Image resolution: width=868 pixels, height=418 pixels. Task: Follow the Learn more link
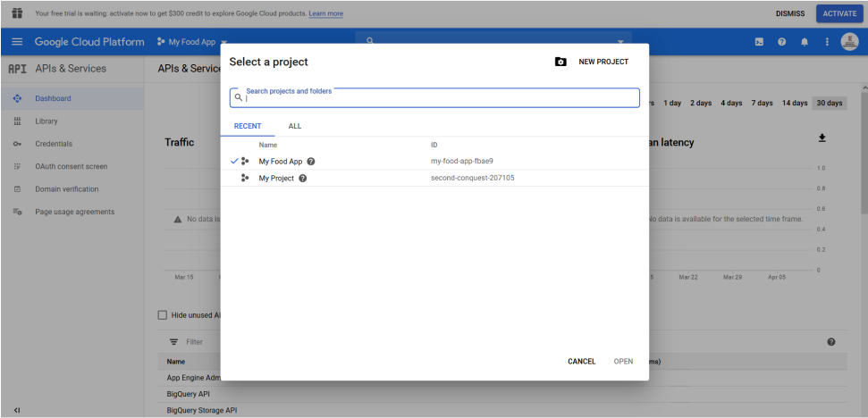tap(325, 13)
